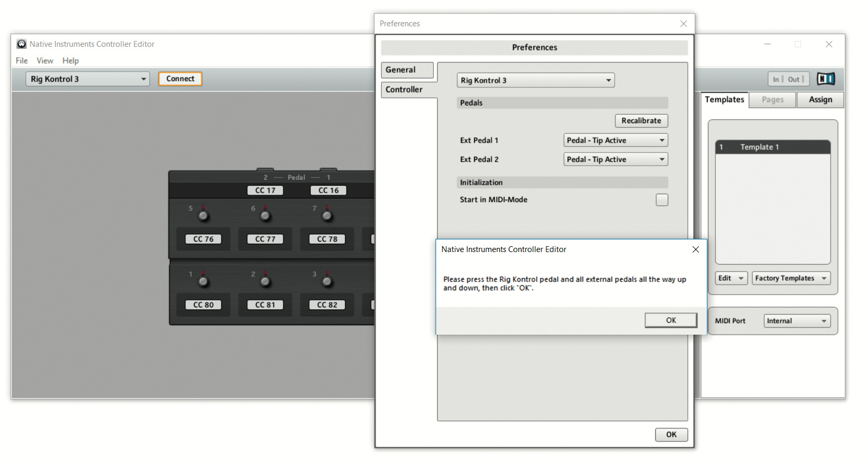This screenshot has width=868, height=462.
Task: Open the Ext Pedal 1 type dropdown
Action: coord(615,140)
